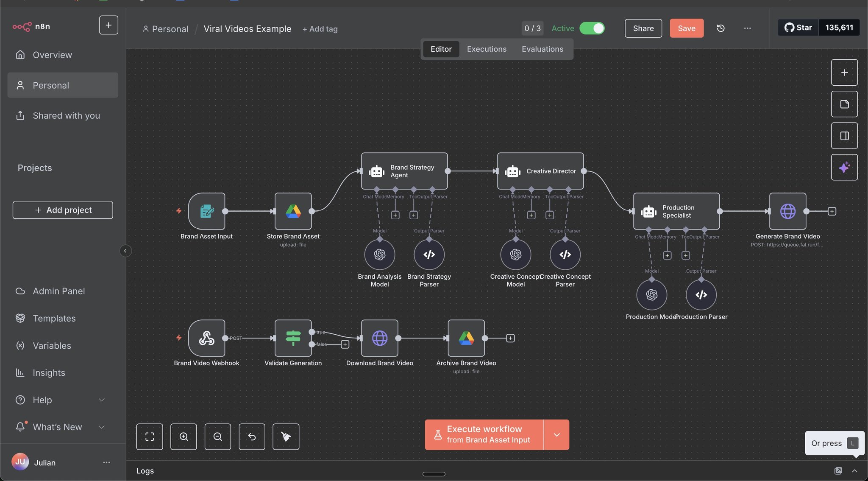Go to Templates in the sidebar
This screenshot has height=481, width=868.
pyautogui.click(x=63, y=319)
